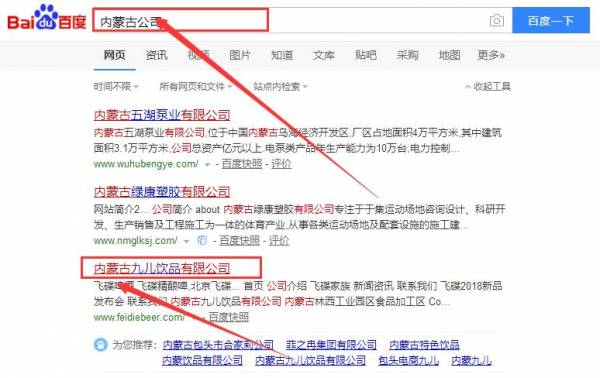The width and height of the screenshot is (600, 378).
Task: Open the 更多» menu
Action: (x=491, y=55)
